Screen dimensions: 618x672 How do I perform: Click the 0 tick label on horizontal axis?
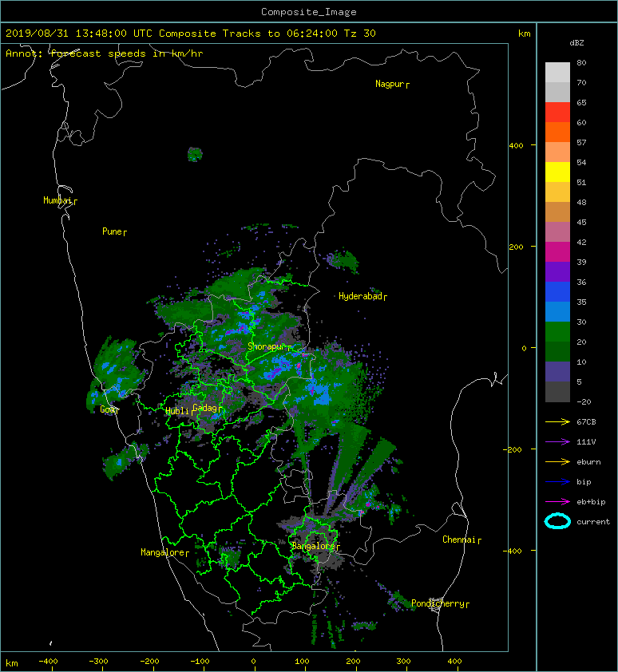pos(253,662)
